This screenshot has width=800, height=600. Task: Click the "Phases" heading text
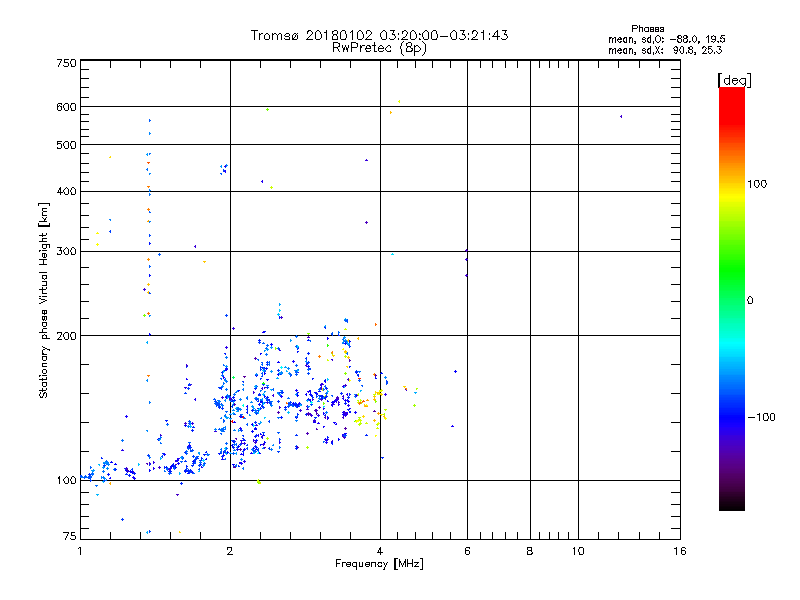pos(647,29)
